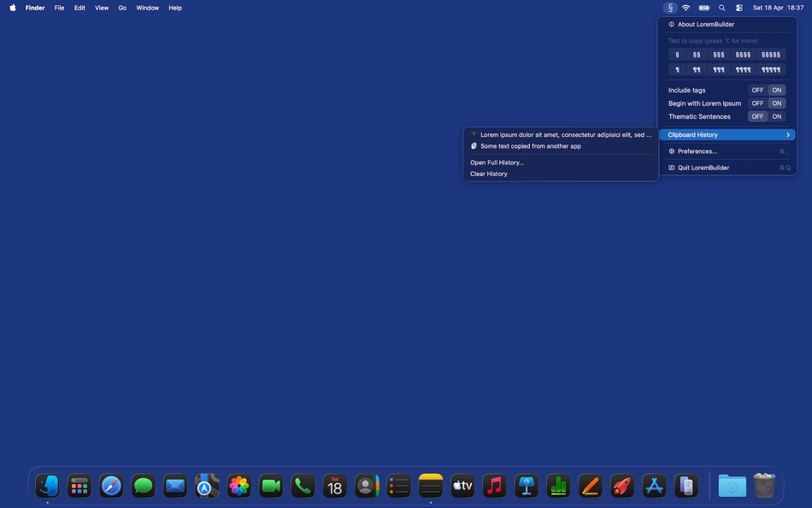Open Numbers from the Dock
The height and width of the screenshot is (508, 812).
[558, 486]
